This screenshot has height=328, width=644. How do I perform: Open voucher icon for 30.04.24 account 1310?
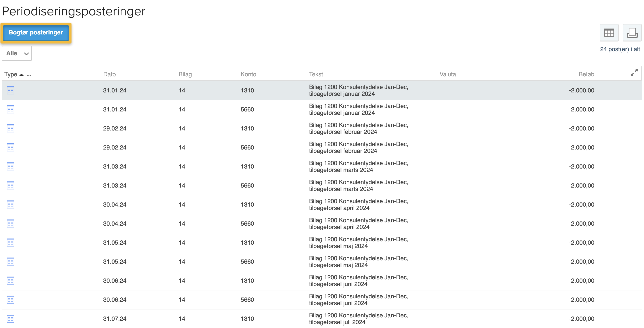coord(10,204)
